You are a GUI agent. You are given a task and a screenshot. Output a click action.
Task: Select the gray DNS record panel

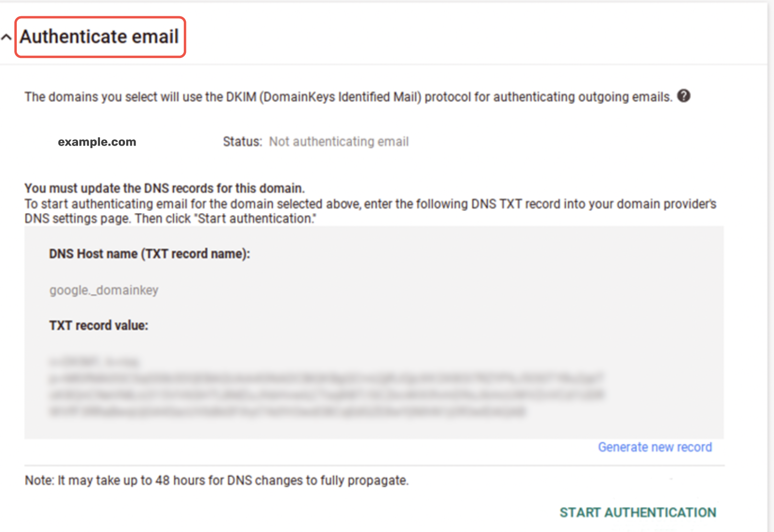click(374, 330)
